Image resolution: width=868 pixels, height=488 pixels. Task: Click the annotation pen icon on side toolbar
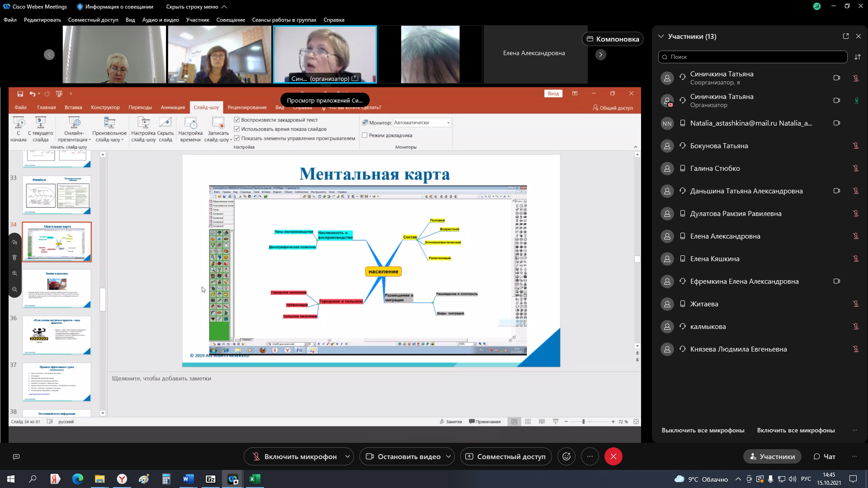click(14, 242)
